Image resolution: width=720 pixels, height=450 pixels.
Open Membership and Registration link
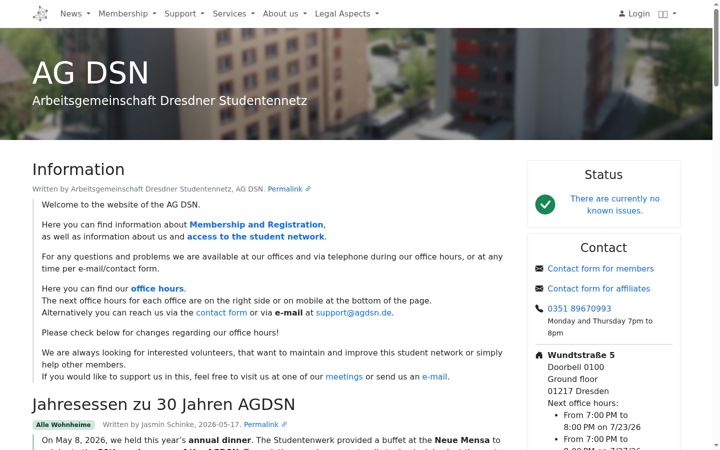coord(256,225)
